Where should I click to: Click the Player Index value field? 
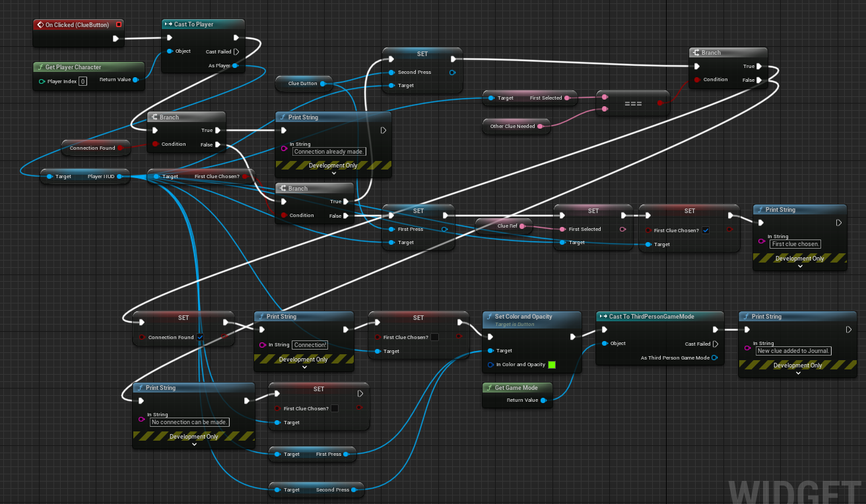tap(83, 81)
